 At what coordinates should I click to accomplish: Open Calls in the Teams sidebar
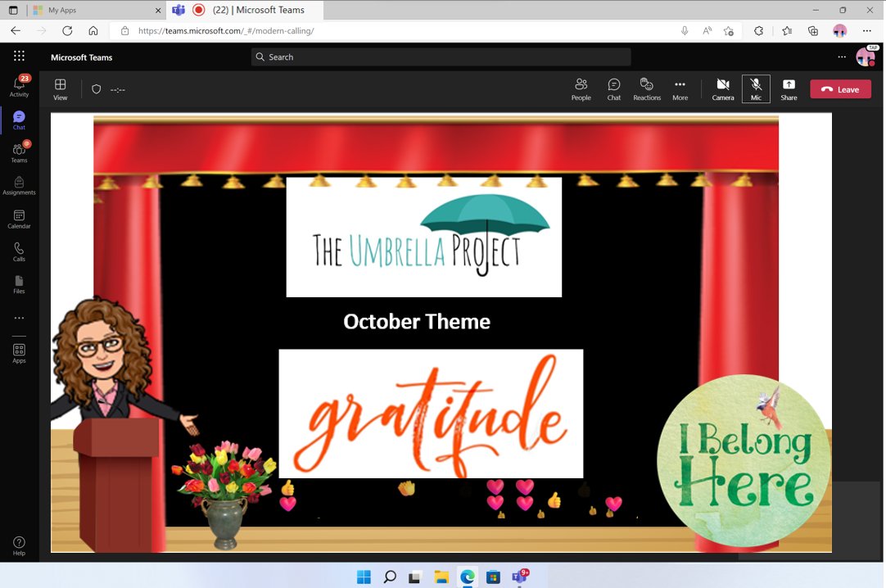pyautogui.click(x=19, y=252)
